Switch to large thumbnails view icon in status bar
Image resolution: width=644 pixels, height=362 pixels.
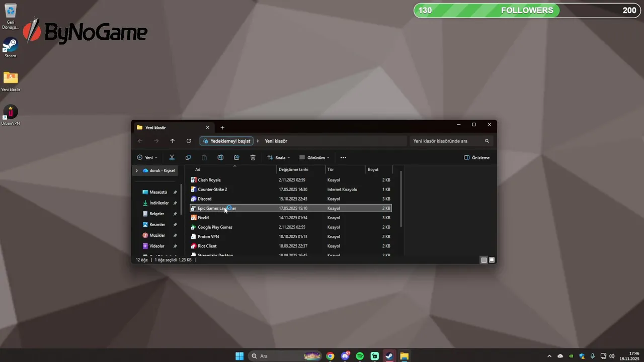click(x=492, y=260)
